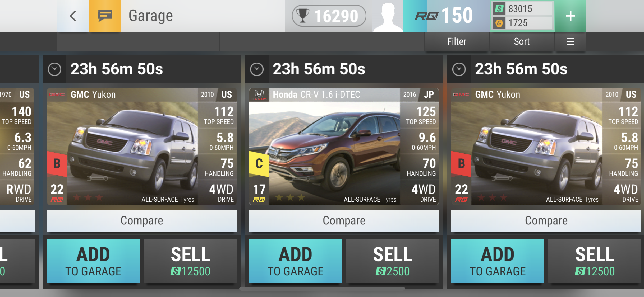The height and width of the screenshot is (297, 644).
Task: Open the trophy count 16290 badge
Action: click(329, 16)
